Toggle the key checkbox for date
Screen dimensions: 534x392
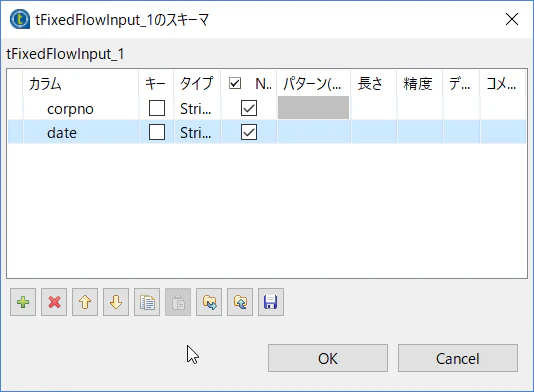157,132
